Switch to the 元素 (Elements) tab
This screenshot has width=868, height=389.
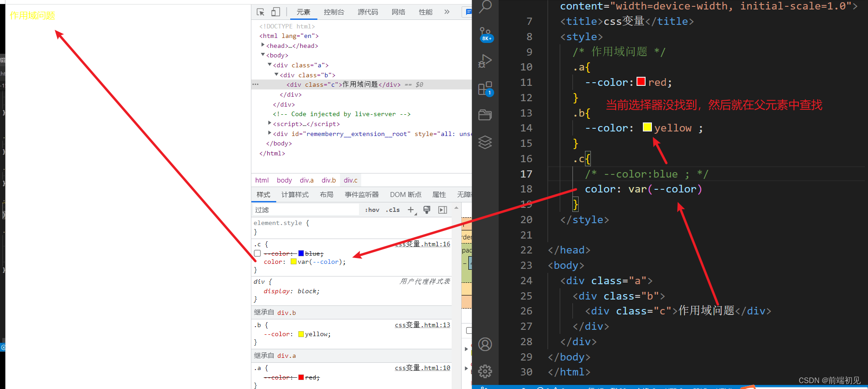(303, 12)
